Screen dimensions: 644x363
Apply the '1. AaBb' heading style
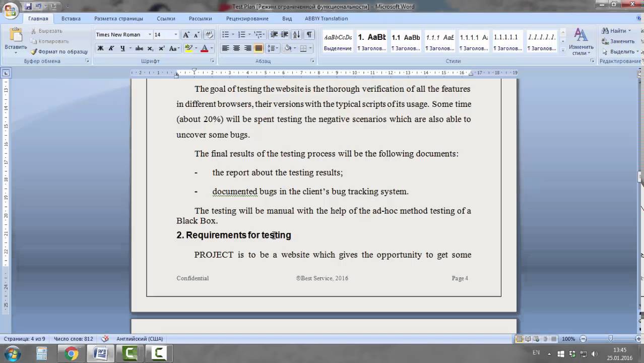372,41
